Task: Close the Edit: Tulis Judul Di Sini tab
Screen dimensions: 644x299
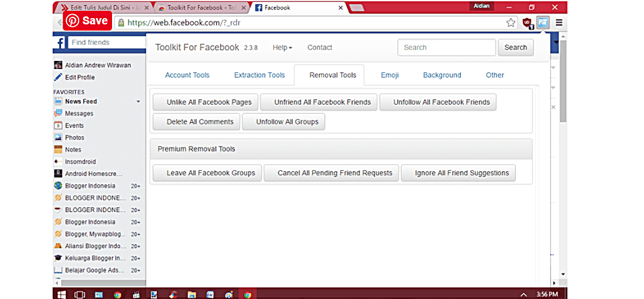Action: [x=147, y=7]
